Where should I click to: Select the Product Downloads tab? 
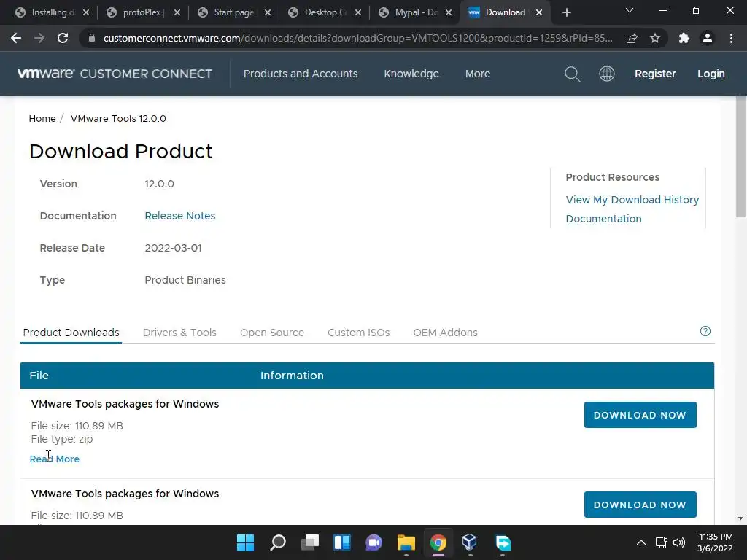71,332
